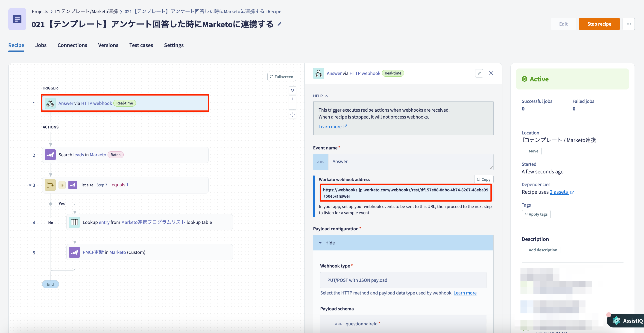This screenshot has width=644, height=333.
Task: Click the Move location button
Action: (x=531, y=151)
